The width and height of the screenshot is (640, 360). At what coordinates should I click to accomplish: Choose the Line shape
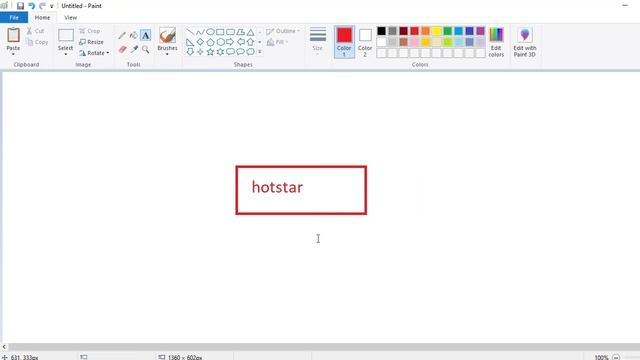[190, 32]
